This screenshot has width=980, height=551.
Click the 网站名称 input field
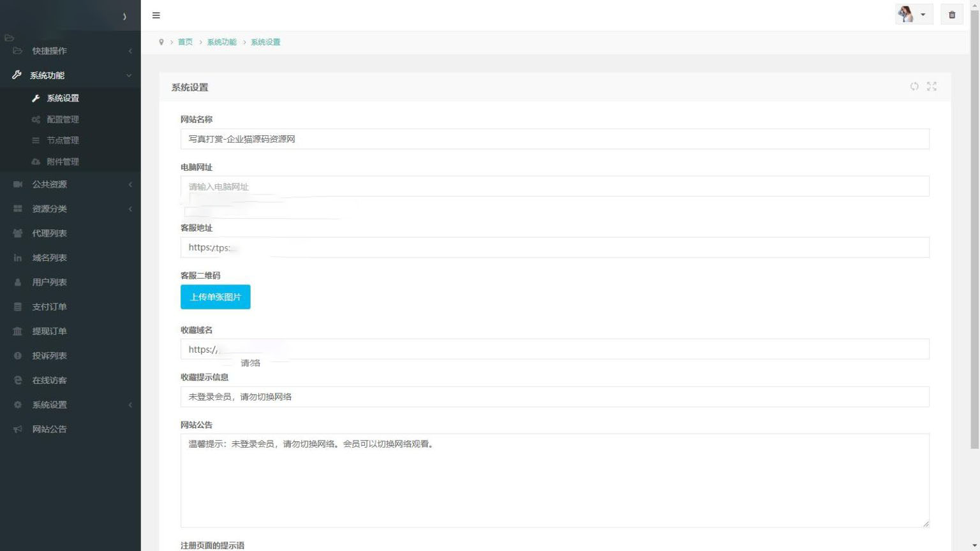point(554,139)
